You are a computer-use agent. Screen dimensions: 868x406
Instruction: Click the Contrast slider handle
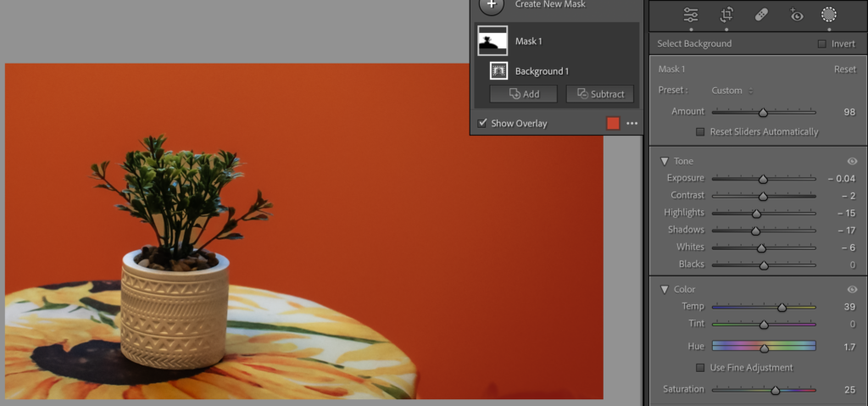point(763,196)
